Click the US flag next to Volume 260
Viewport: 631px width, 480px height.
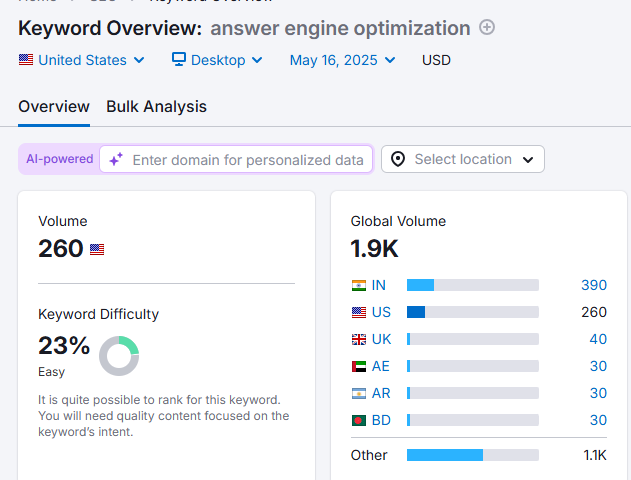(97, 249)
